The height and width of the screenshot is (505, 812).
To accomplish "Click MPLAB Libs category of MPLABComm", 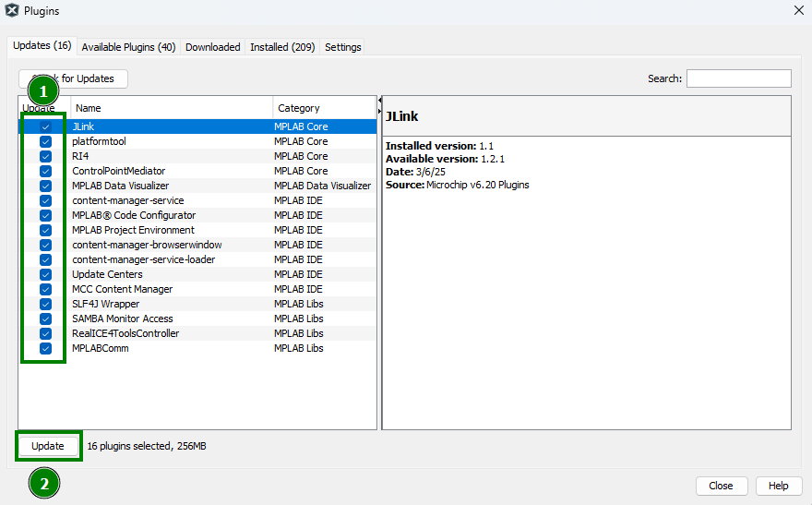I will (299, 349).
